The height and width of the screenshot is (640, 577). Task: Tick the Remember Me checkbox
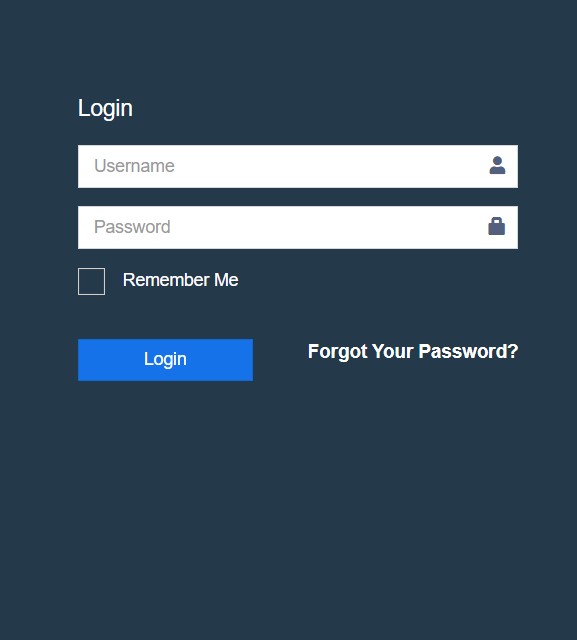(x=91, y=281)
